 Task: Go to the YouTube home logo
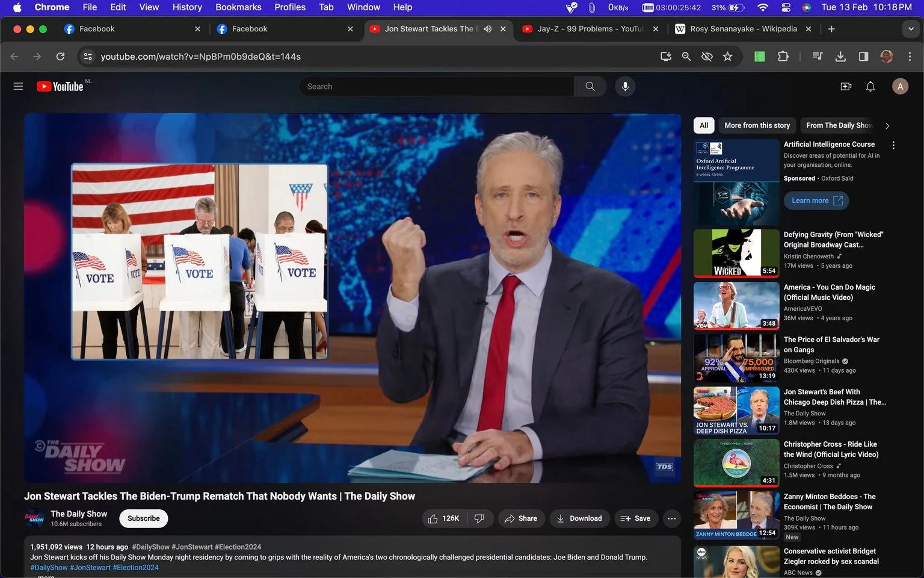click(x=60, y=86)
